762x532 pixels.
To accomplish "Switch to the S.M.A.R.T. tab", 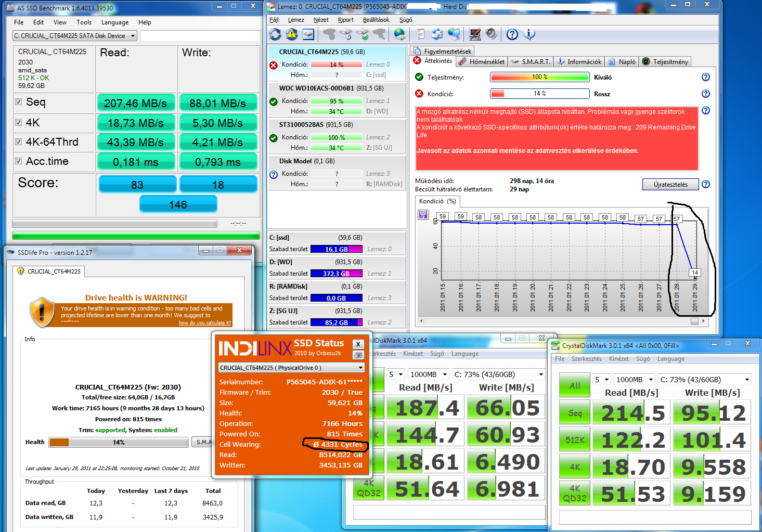I will coord(531,61).
